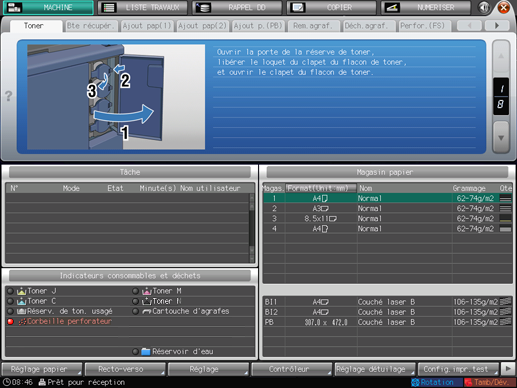The width and height of the screenshot is (517, 388).
Task: Click the Tâche panel header
Action: click(130, 172)
